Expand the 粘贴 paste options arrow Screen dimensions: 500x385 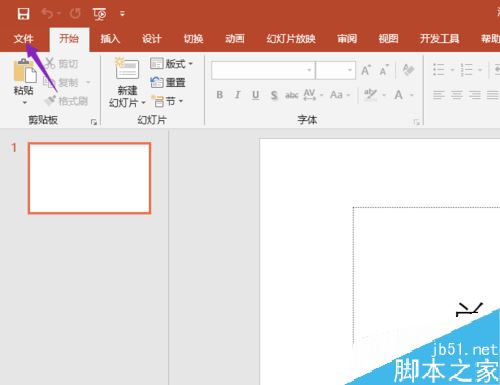[25, 103]
